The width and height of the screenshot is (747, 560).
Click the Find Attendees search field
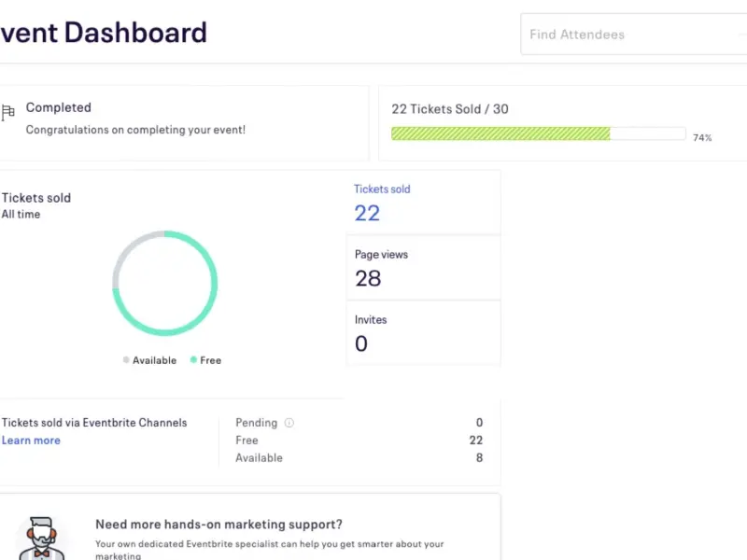(634, 35)
